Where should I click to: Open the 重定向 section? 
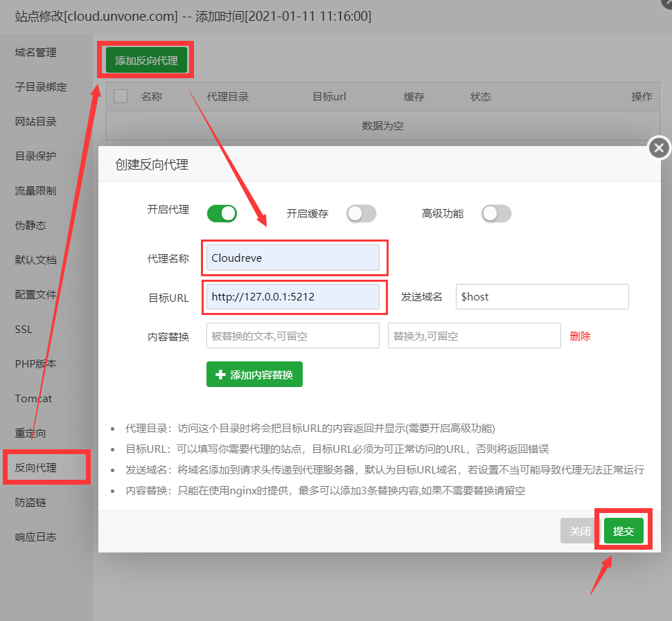click(x=33, y=433)
